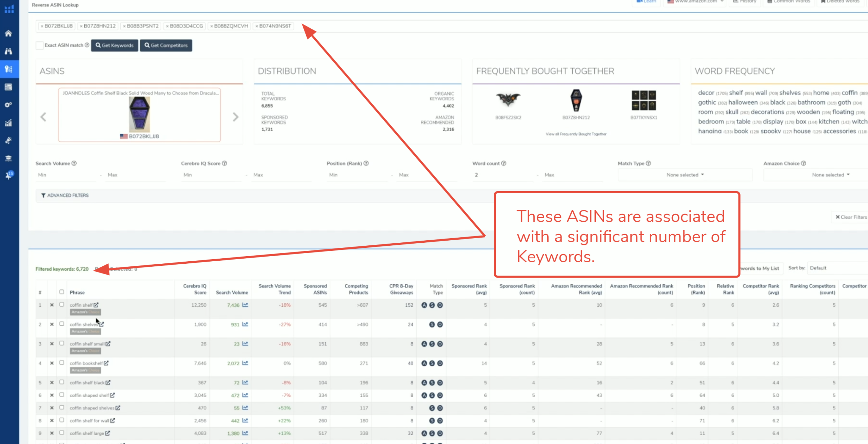Screen dimensions: 868x444
Task: Open the Match Type None selected dropdown
Action: pos(685,175)
